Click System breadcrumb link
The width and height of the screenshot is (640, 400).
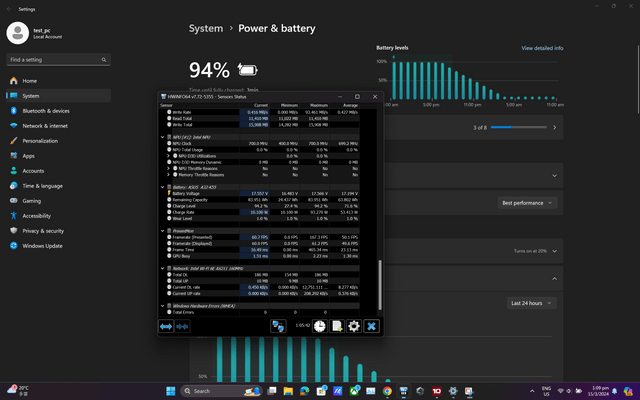pos(206,29)
